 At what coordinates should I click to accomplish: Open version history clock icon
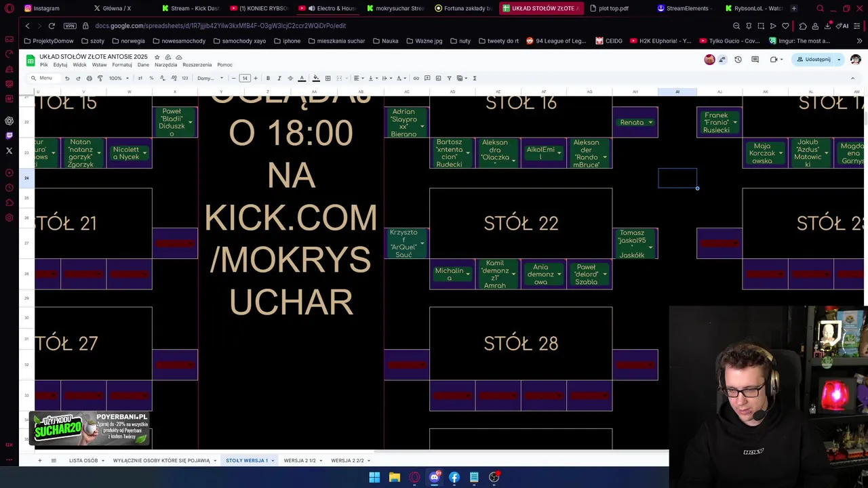pyautogui.click(x=738, y=60)
